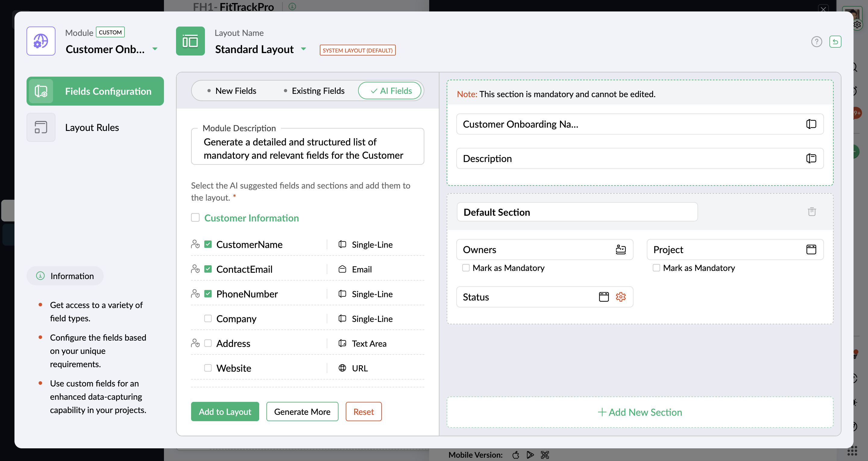Viewport: 868px width, 461px height.
Task: Click the Project field picklist icon
Action: pyautogui.click(x=811, y=250)
